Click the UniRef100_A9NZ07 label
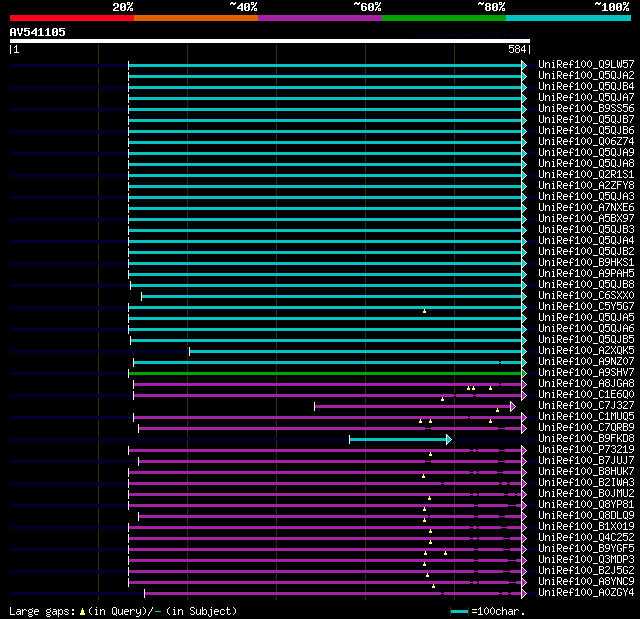 (x=586, y=362)
